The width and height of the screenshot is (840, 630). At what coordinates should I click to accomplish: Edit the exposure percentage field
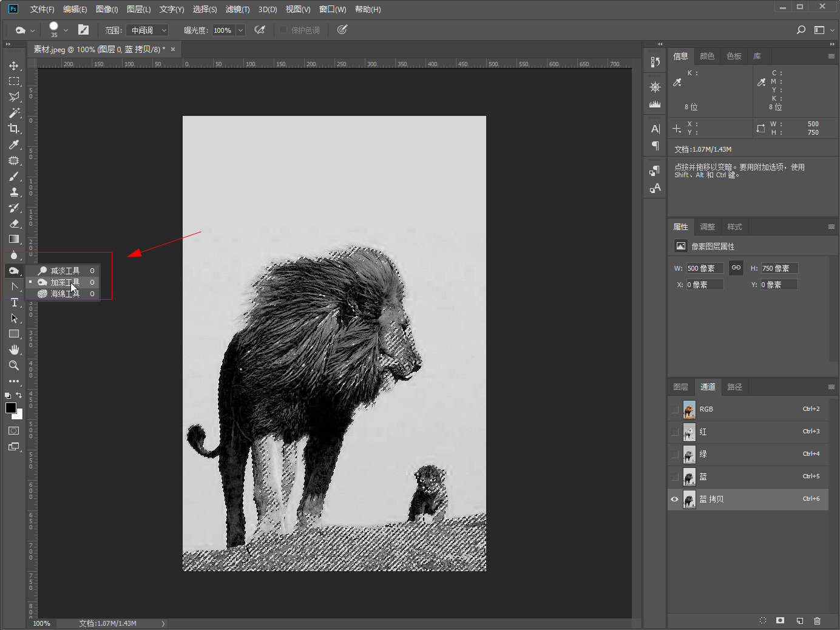pyautogui.click(x=223, y=30)
